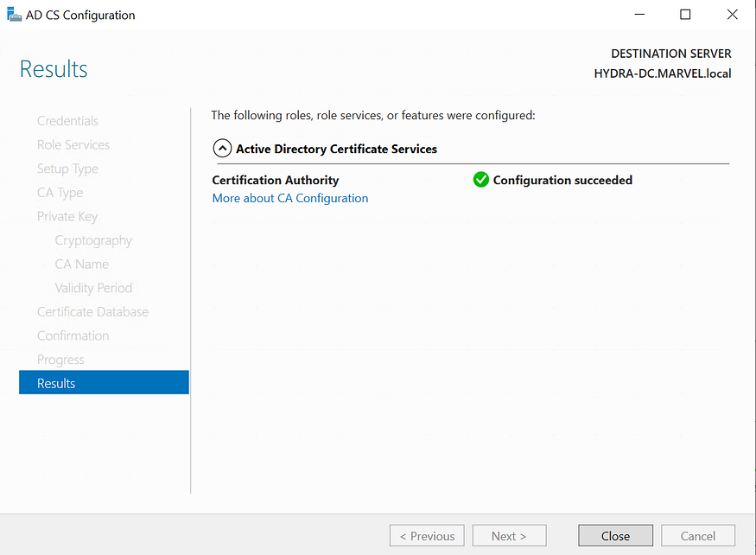Select the CA Name sub-step

pyautogui.click(x=81, y=264)
